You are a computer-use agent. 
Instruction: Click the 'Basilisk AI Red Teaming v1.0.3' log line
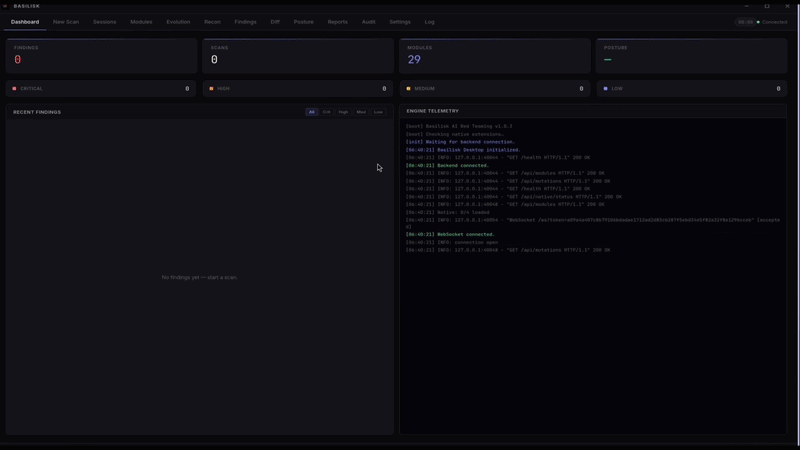click(459, 127)
